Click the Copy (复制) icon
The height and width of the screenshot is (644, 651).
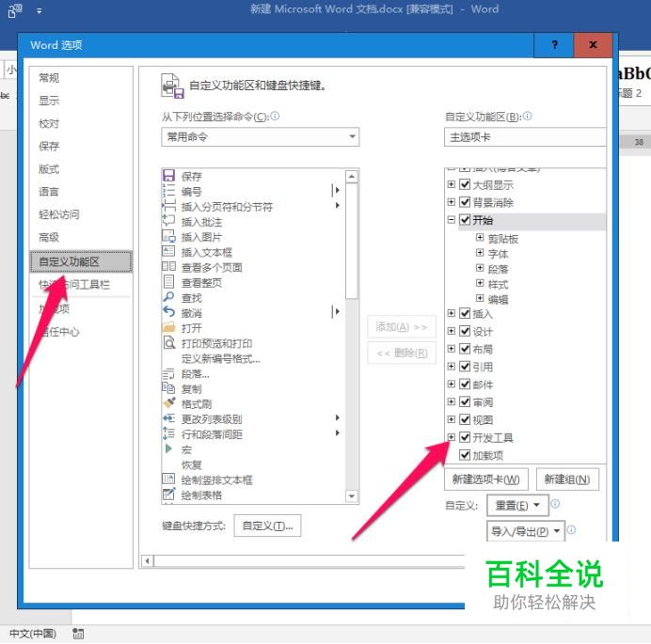[x=168, y=388]
